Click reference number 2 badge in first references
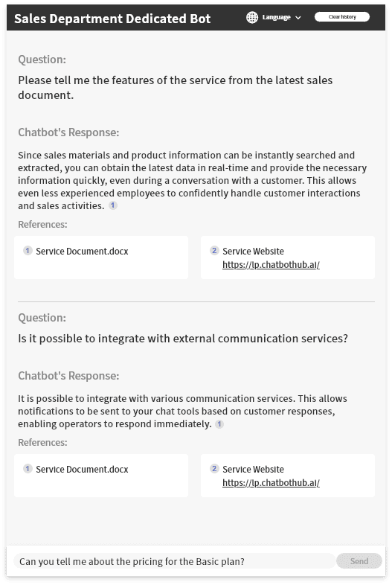This screenshot has height=585, width=392. [x=214, y=250]
